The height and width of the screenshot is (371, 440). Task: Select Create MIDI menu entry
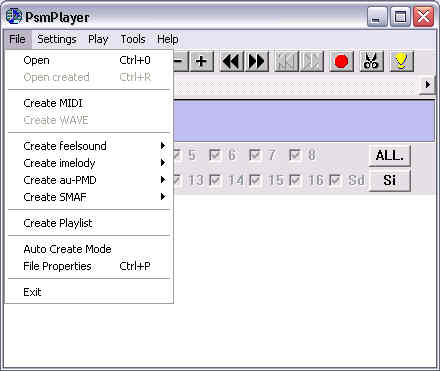click(89, 103)
